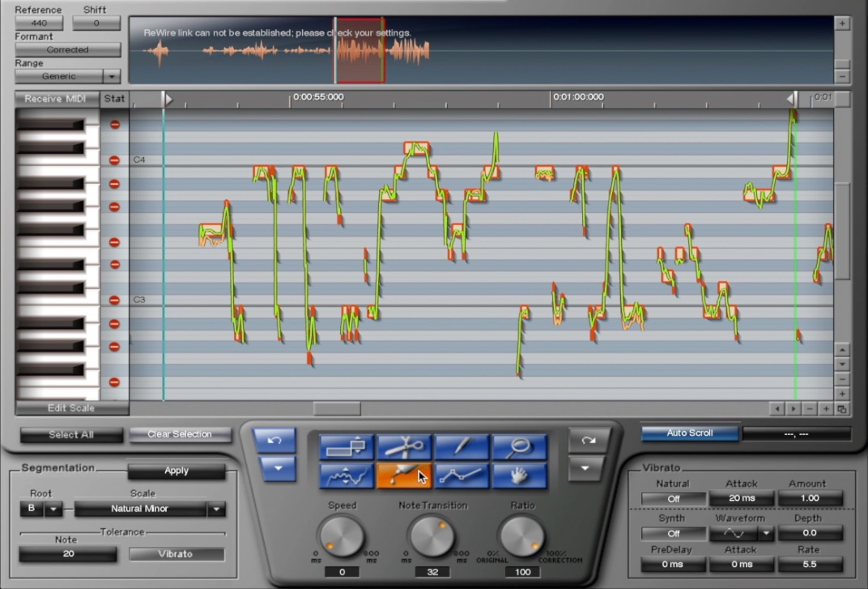
Task: Click the horizontal zoom plus button
Action: [825, 409]
